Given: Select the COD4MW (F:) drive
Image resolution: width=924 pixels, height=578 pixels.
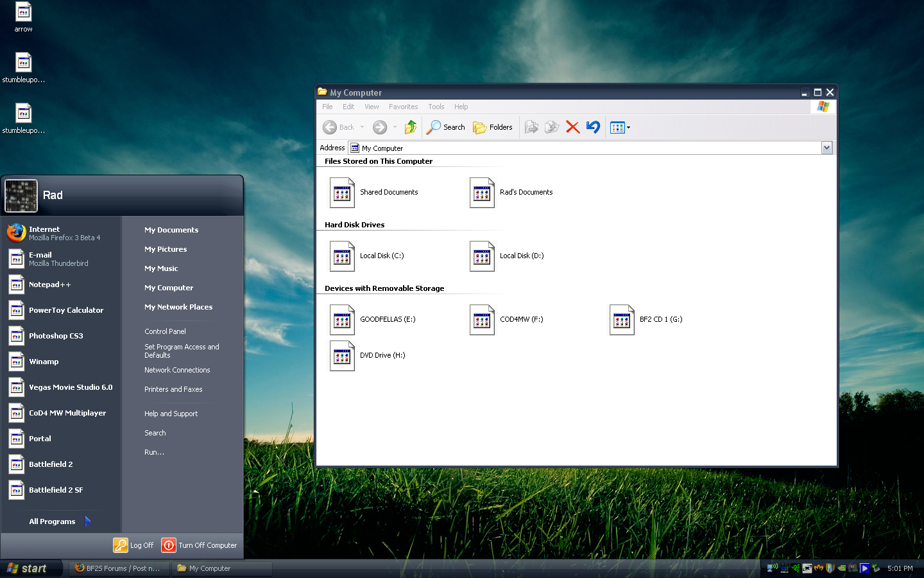Looking at the screenshot, I should point(507,319).
